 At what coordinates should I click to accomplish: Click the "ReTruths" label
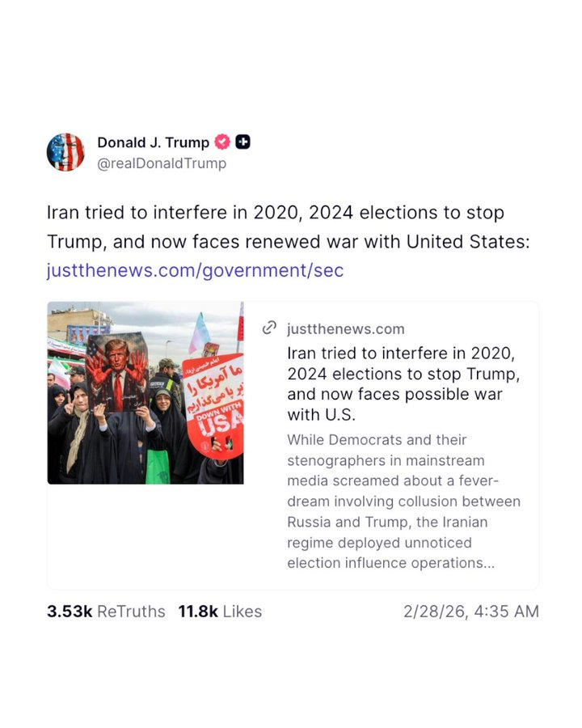(131, 612)
